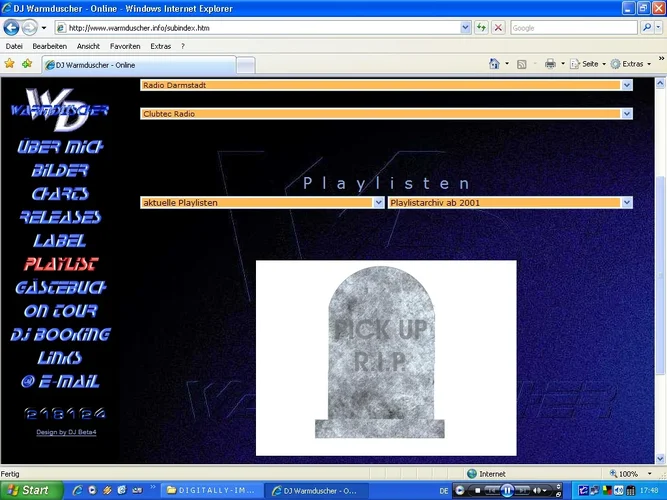The image size is (667, 500).
Task: Expand Quick Launch overflow chevron
Action: 153,487
